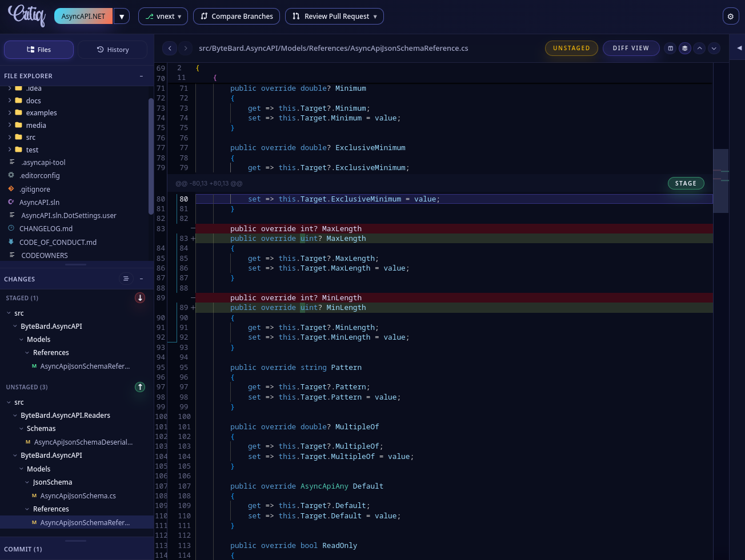Unstage all files via red down-arrow icon
The image size is (745, 560).
(139, 297)
